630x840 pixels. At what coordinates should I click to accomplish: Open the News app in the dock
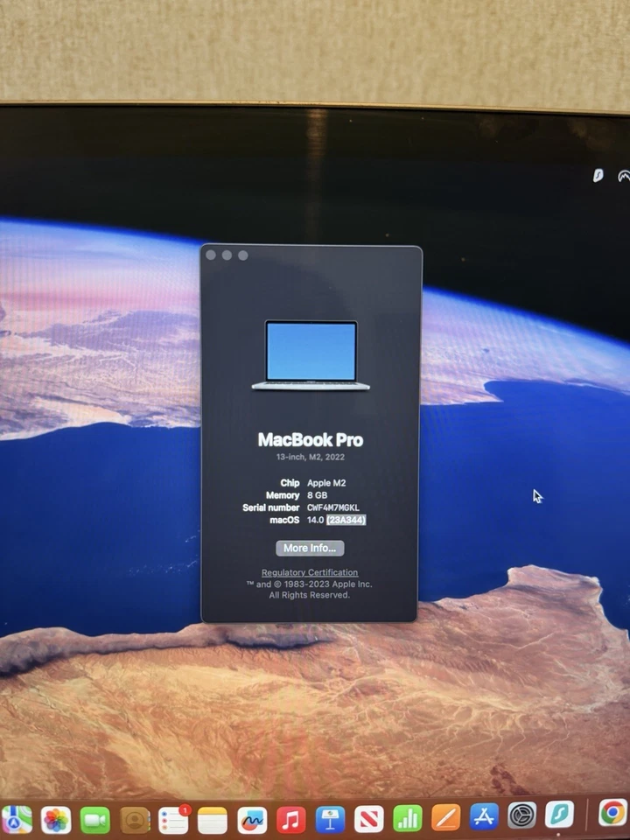click(x=368, y=819)
